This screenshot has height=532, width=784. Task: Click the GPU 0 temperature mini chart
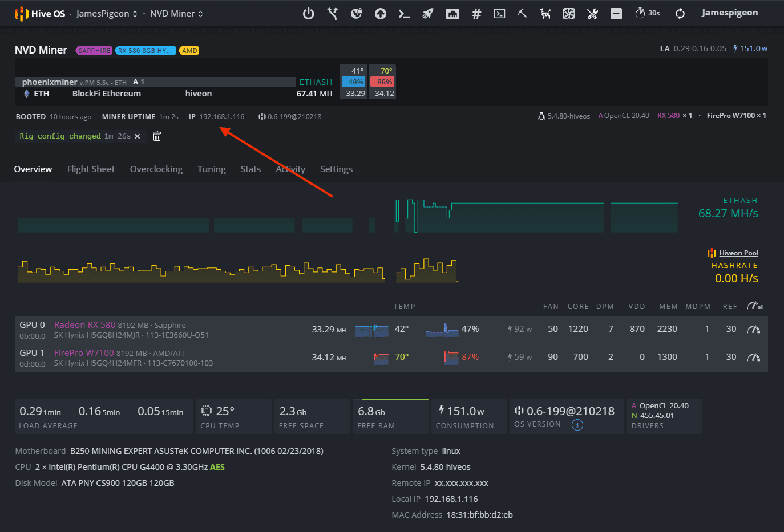pos(372,330)
